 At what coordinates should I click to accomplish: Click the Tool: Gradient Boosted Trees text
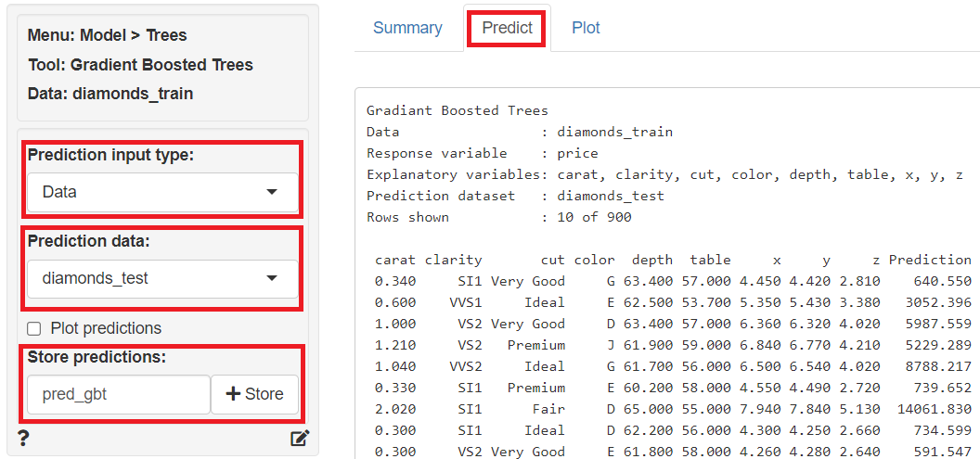[x=140, y=65]
